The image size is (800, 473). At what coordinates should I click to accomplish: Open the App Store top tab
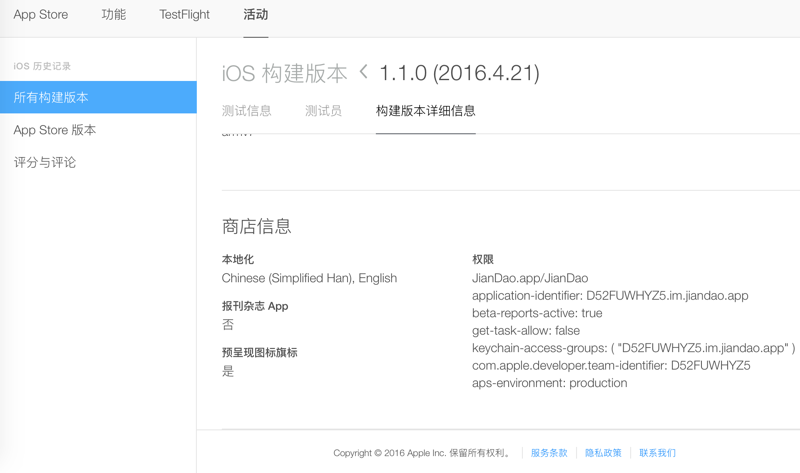click(40, 15)
